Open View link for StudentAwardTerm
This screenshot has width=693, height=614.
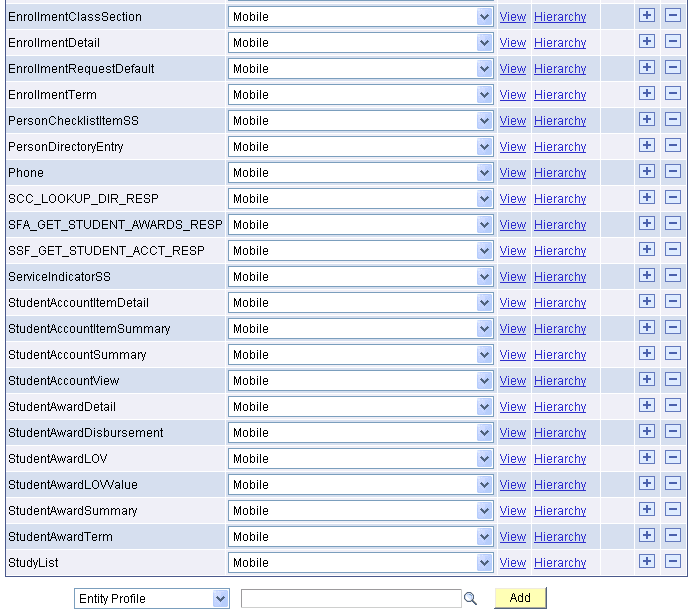click(x=513, y=537)
